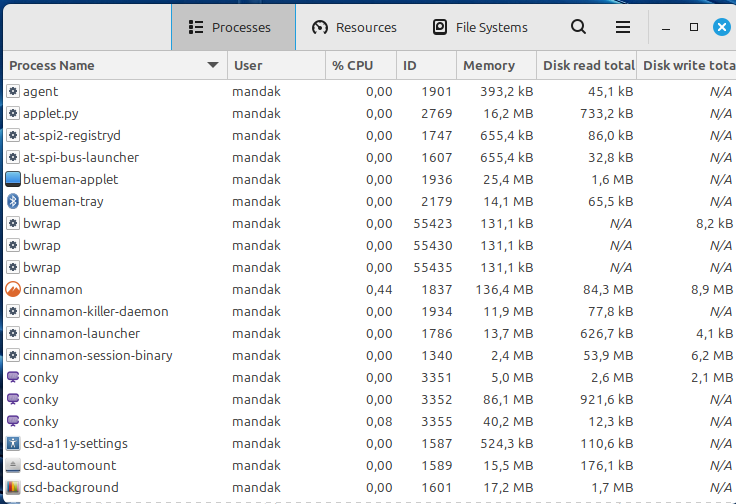Switch to the Processes tab
Viewport: 736px width, 504px height.
[x=233, y=27]
